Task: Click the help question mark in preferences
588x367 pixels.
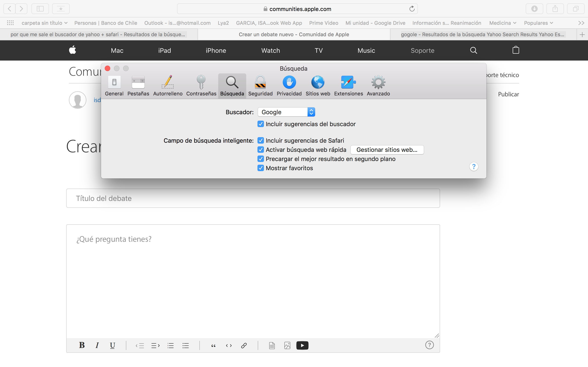Action: point(474,167)
